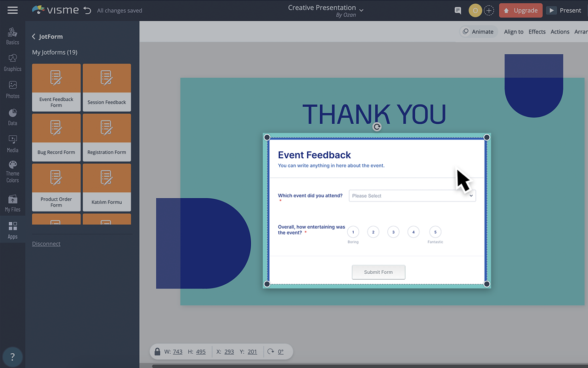Toggle the aspect ratio lock
This screenshot has width=588, height=368.
[x=158, y=351]
